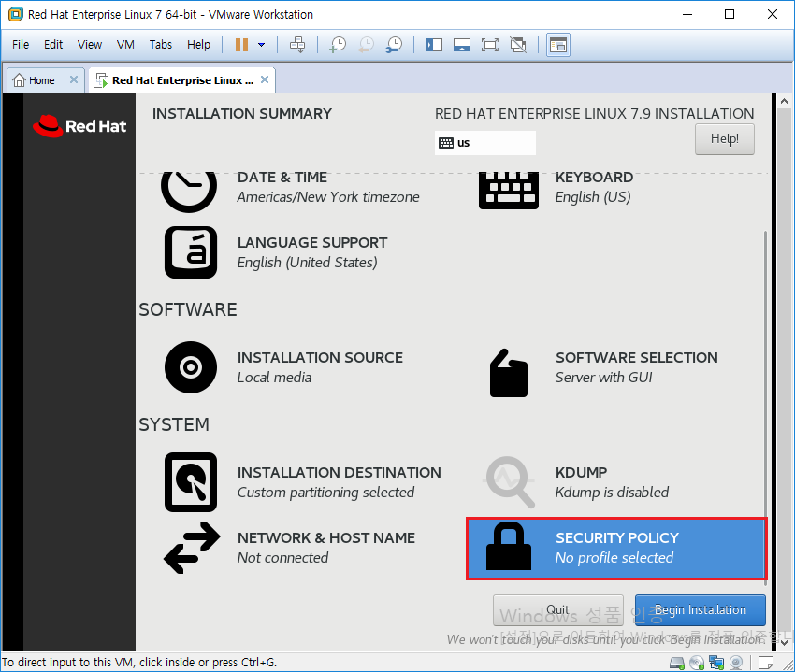The width and height of the screenshot is (795, 672).
Task: Click the Quit button
Action: [x=558, y=610]
